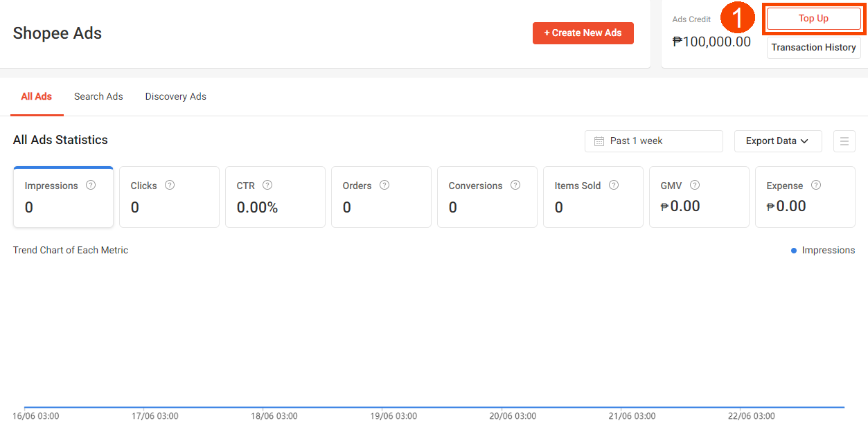Viewport: 868px width, 432px height.
Task: Click the GMV help question mark icon
Action: tap(695, 185)
